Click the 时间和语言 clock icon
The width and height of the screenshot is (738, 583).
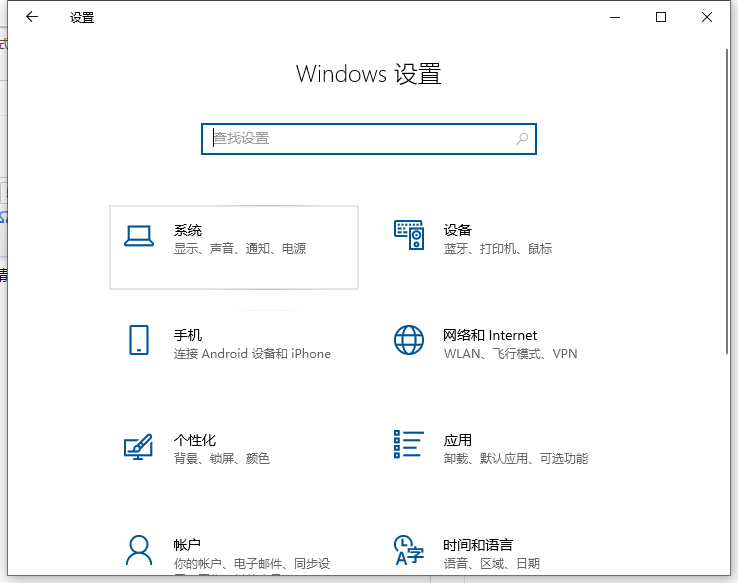[409, 550]
